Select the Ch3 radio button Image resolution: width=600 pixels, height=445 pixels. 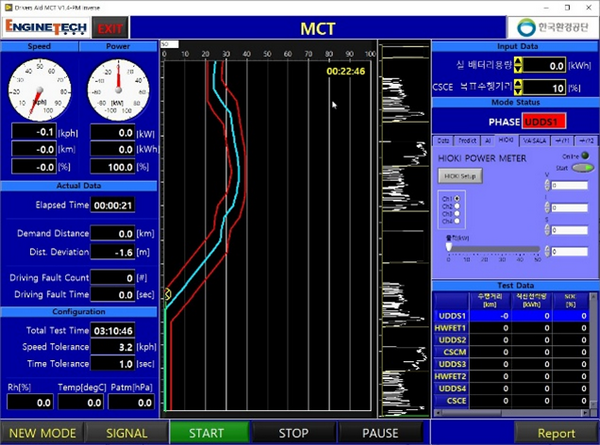[457, 214]
